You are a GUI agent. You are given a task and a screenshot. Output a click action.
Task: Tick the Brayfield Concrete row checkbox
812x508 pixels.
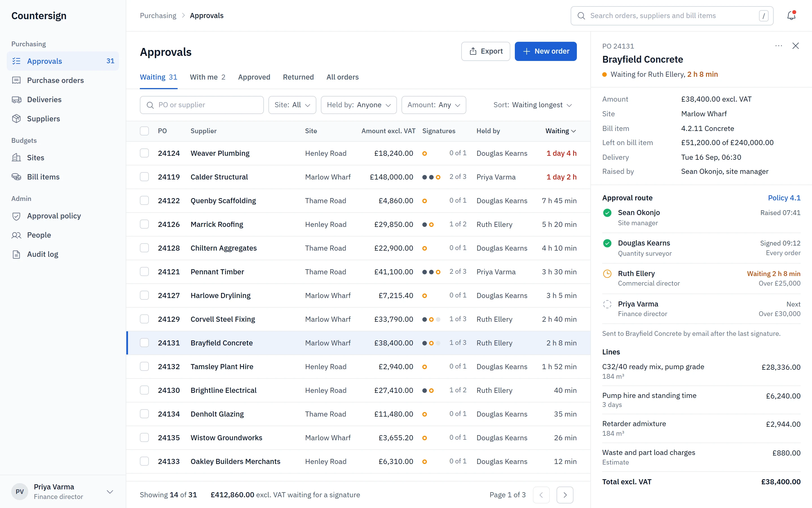pos(144,343)
